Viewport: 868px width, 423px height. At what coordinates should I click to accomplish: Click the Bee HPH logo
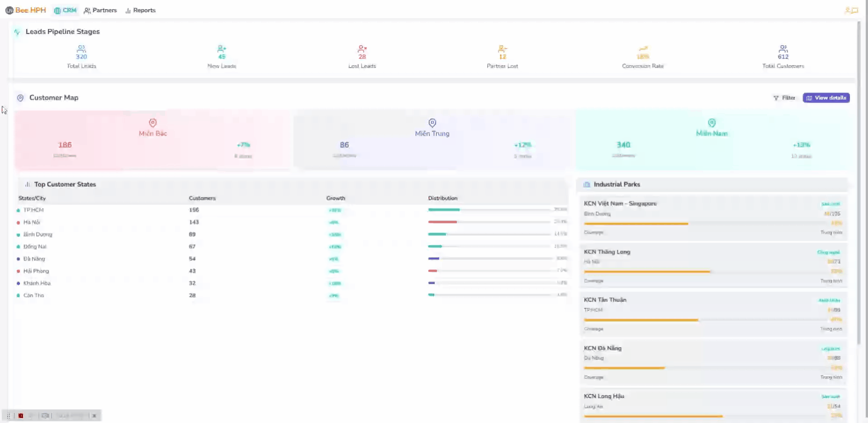point(25,10)
